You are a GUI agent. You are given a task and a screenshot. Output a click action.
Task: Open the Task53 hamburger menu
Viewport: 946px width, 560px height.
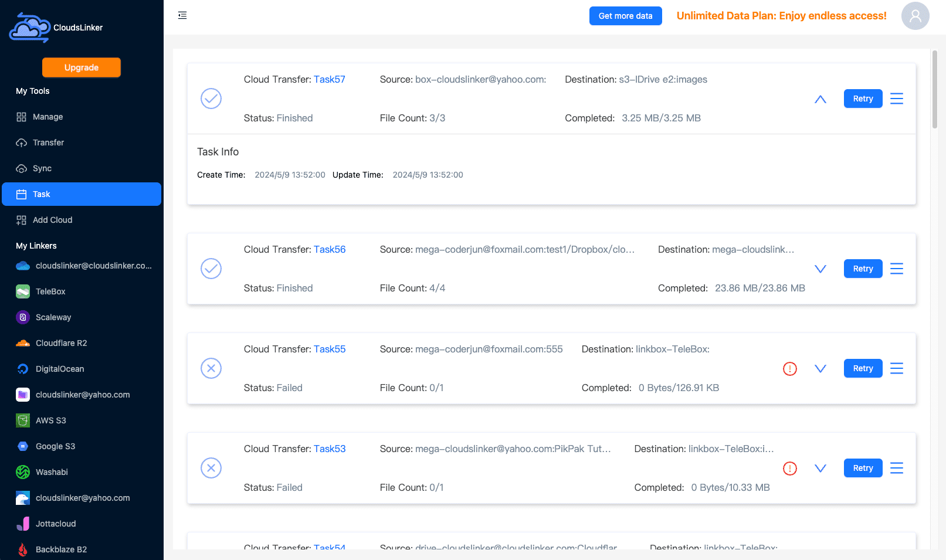(897, 468)
